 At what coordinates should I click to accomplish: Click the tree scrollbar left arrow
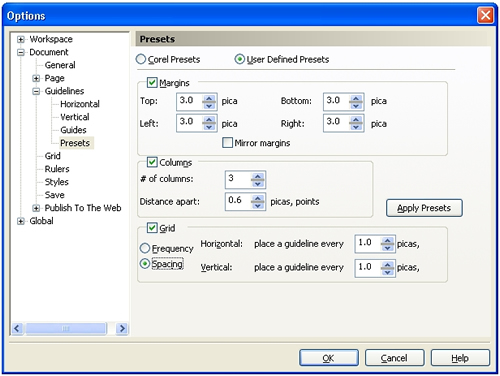17,328
